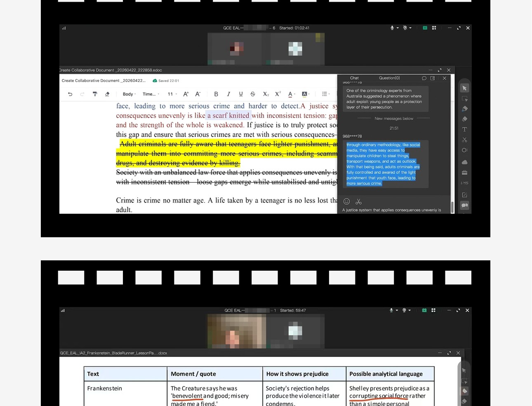This screenshot has height=406, width=532.
Task: Click the green recording icon in upper meeting window
Action: tap(425, 28)
